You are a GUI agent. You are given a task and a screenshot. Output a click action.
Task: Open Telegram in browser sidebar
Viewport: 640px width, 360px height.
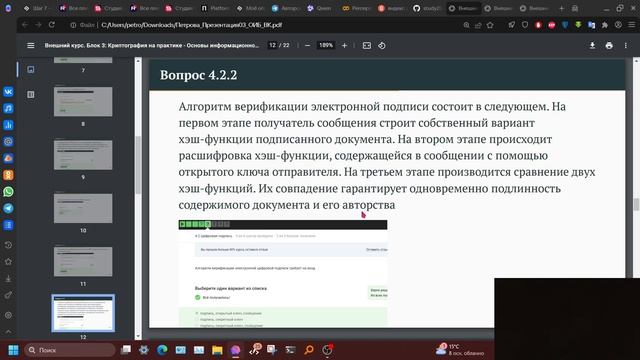8,208
